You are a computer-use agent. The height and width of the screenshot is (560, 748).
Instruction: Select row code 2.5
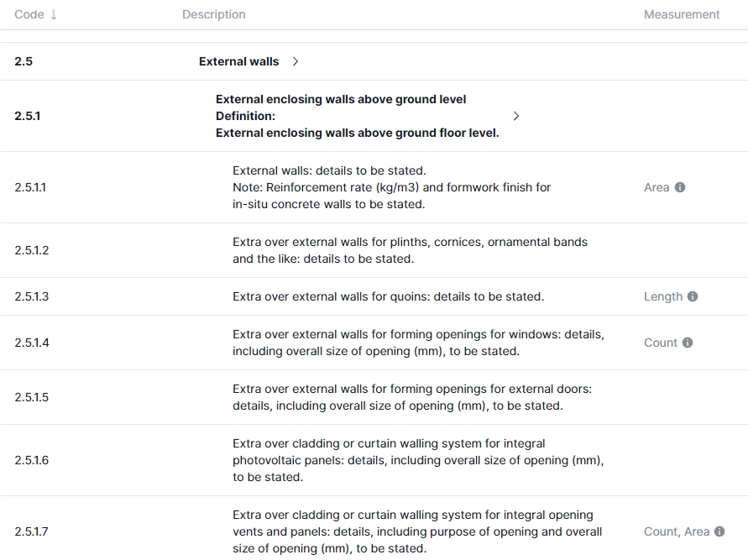click(24, 61)
